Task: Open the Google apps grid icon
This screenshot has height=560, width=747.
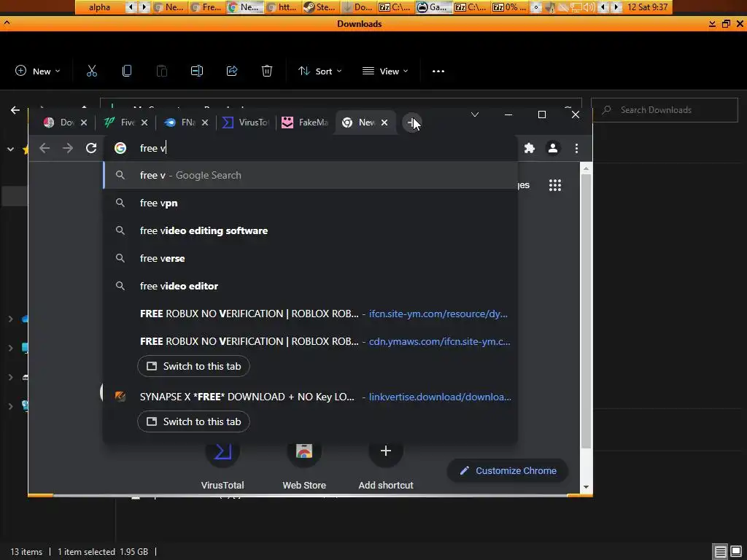Action: 555,184
